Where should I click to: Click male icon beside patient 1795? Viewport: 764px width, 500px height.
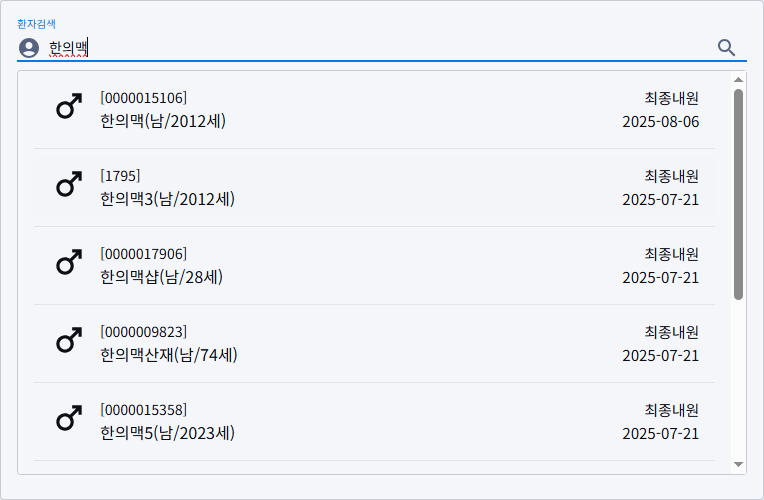[68, 184]
